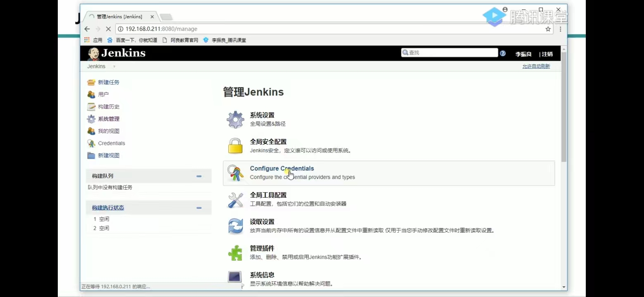Click the 新建任务 sidebar icon

pos(91,82)
